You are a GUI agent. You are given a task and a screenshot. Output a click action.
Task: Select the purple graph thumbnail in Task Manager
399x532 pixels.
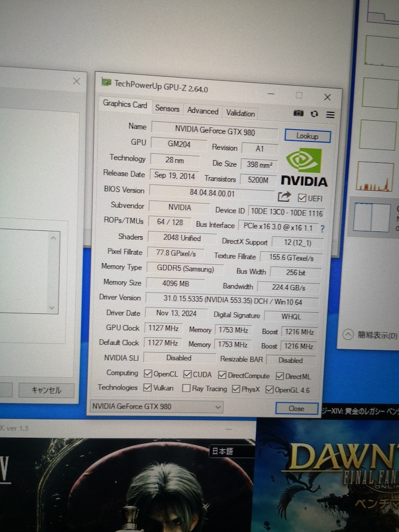(383, 11)
